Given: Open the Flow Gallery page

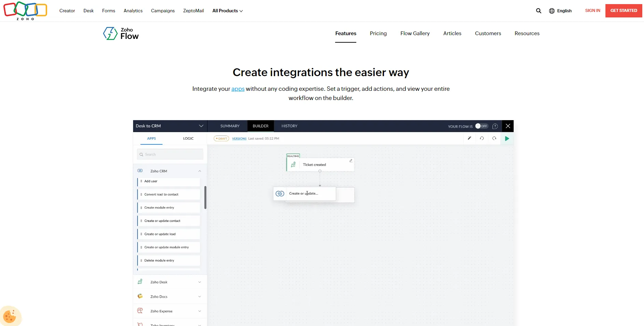Looking at the screenshot, I should pos(415,33).
